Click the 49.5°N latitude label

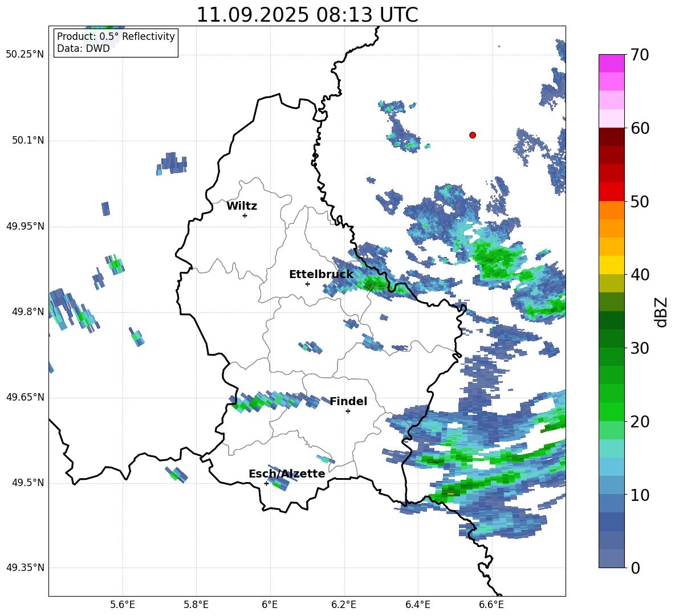click(x=27, y=482)
